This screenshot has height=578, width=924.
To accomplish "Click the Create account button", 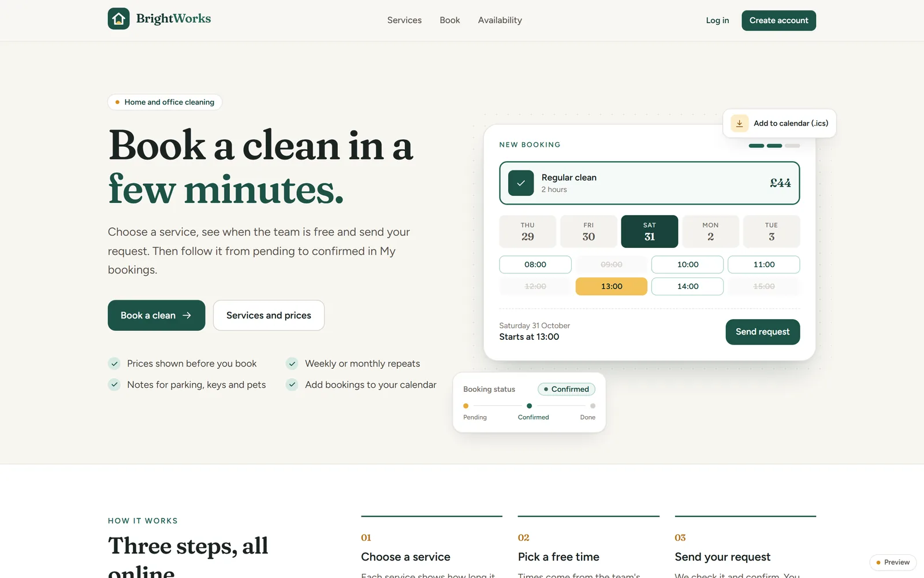I will click(778, 20).
